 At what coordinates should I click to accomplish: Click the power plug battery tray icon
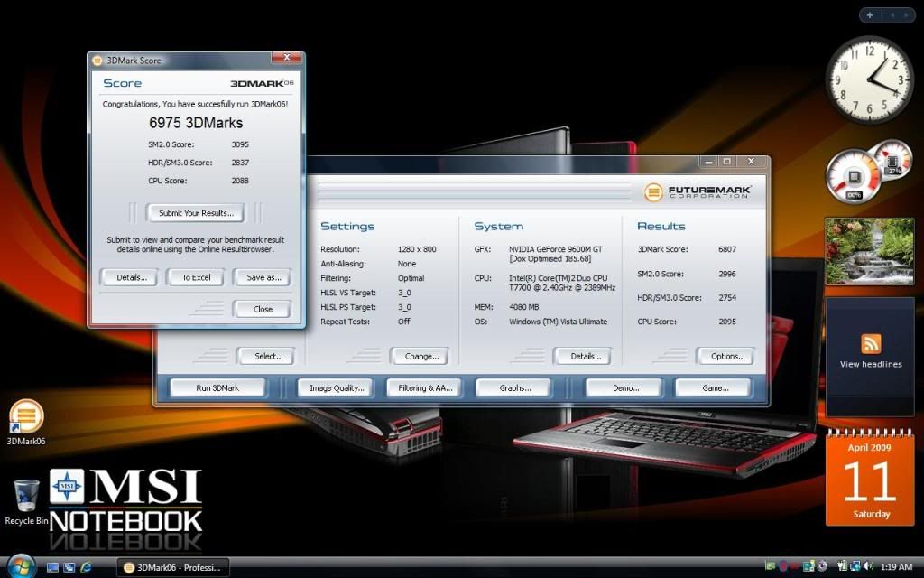click(x=842, y=566)
